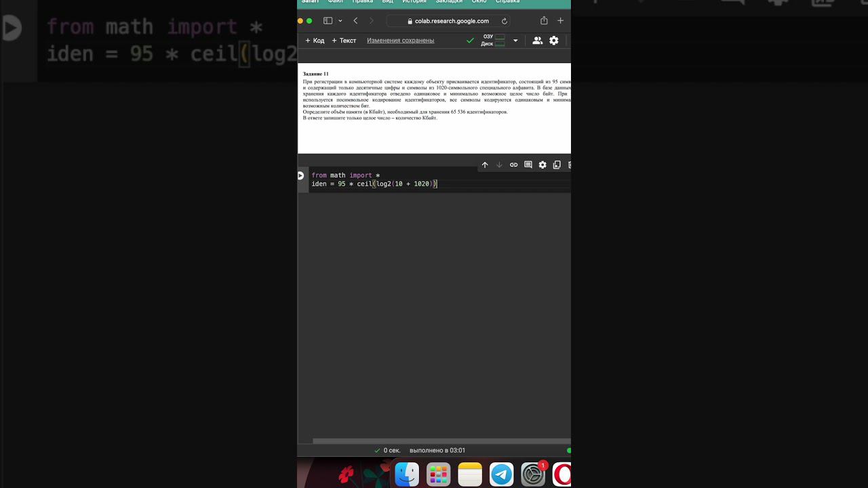Expand Safari sidebar options chevron
The height and width of the screenshot is (488, 868).
click(x=340, y=21)
